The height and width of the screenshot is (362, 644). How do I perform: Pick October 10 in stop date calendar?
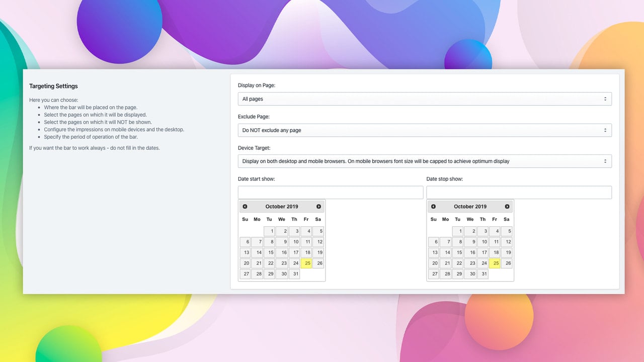pos(482,242)
